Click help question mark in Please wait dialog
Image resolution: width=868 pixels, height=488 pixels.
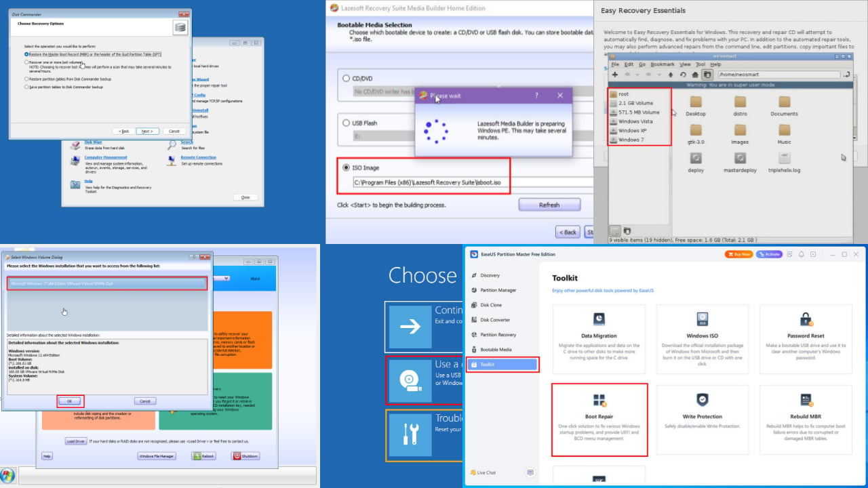(x=536, y=96)
